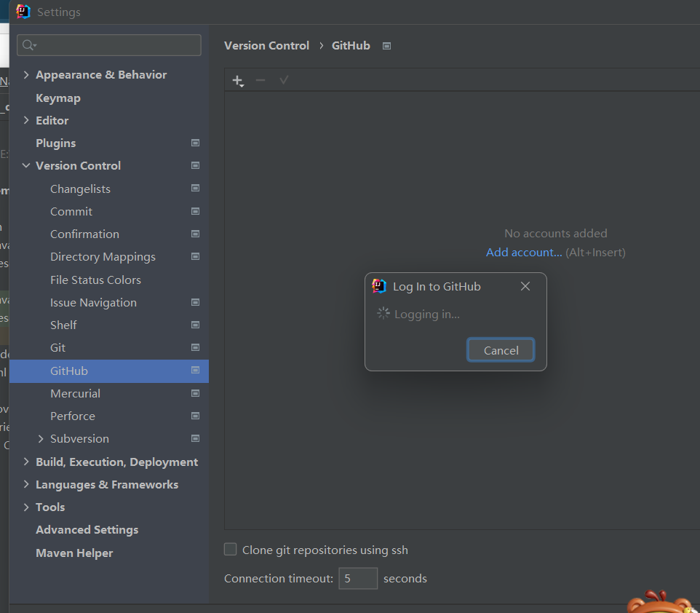
Task: Click Version Control in the breadcrumb
Action: [266, 46]
